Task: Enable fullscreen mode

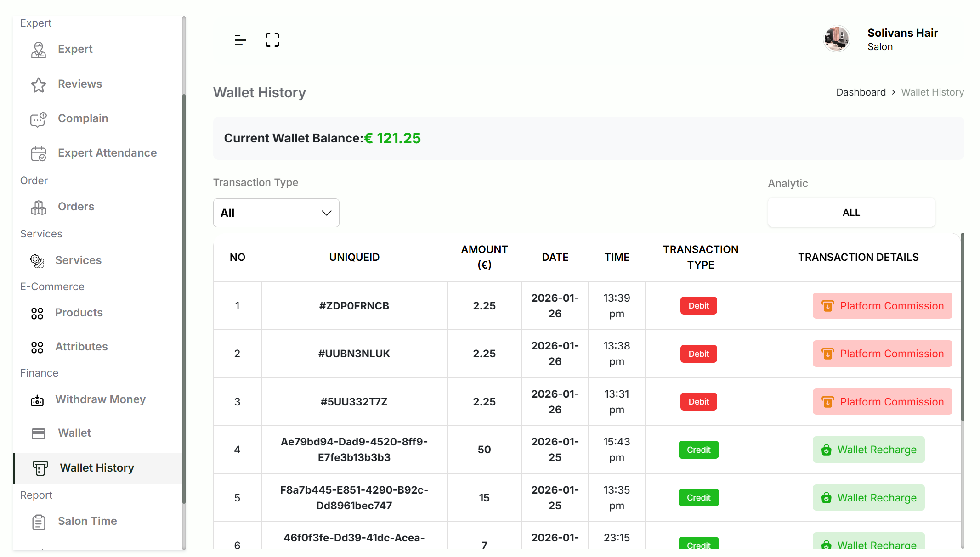Action: click(x=272, y=39)
